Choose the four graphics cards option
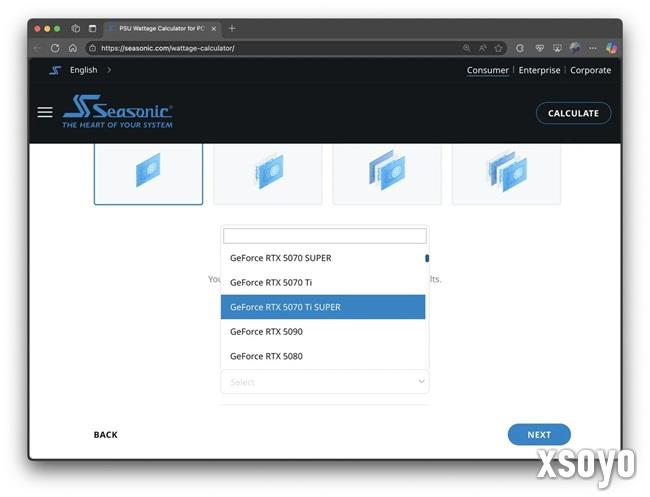 pyautogui.click(x=506, y=173)
